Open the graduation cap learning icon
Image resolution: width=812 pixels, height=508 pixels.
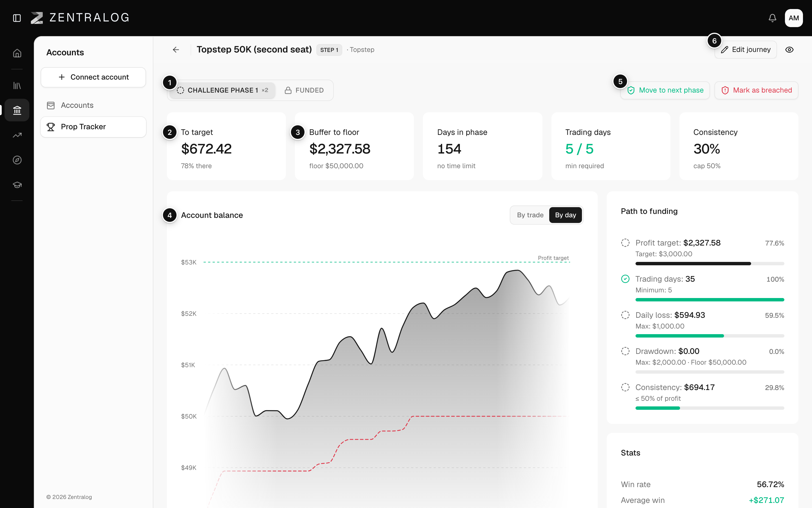(x=17, y=185)
